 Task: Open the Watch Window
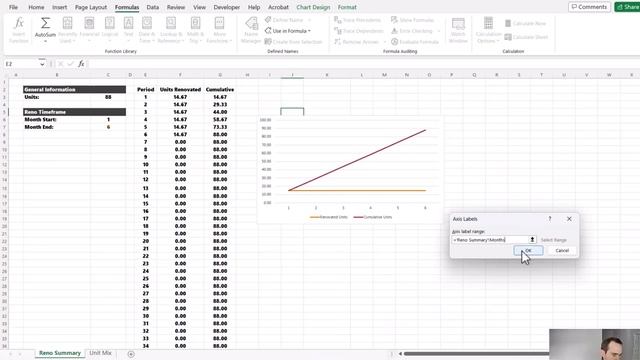(458, 30)
